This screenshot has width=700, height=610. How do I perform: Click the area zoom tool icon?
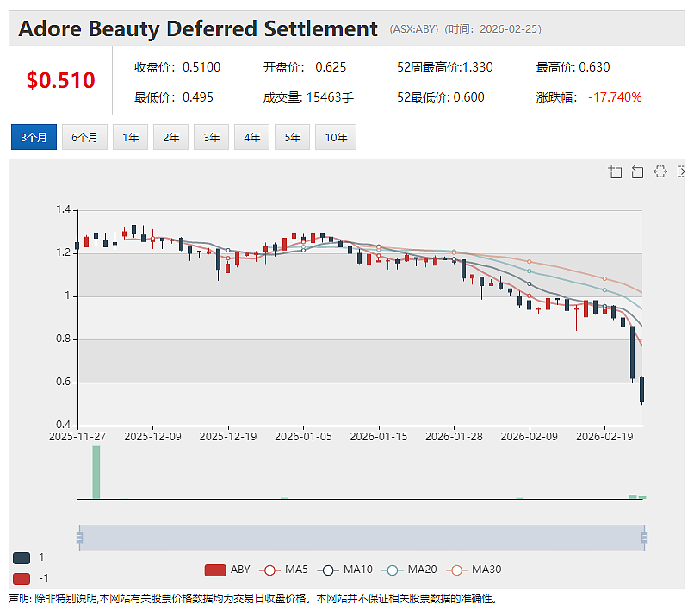(x=615, y=171)
